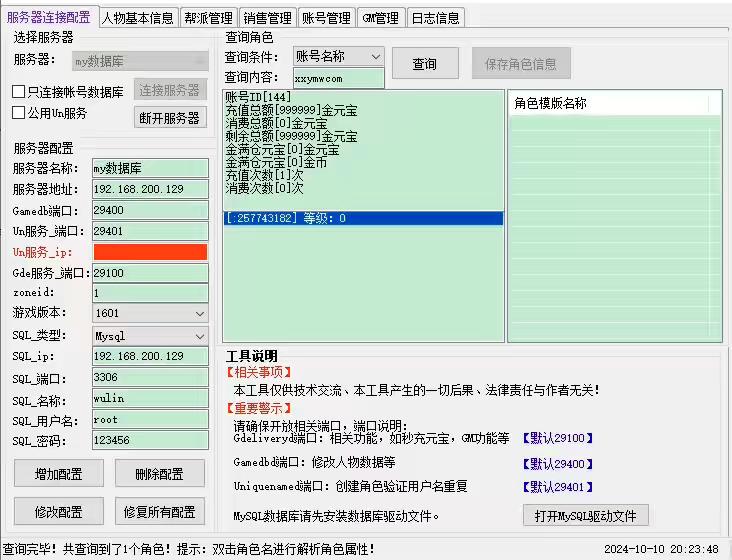Go to the 账号管理 tab
Screen dimensions: 732x560
[x=326, y=18]
